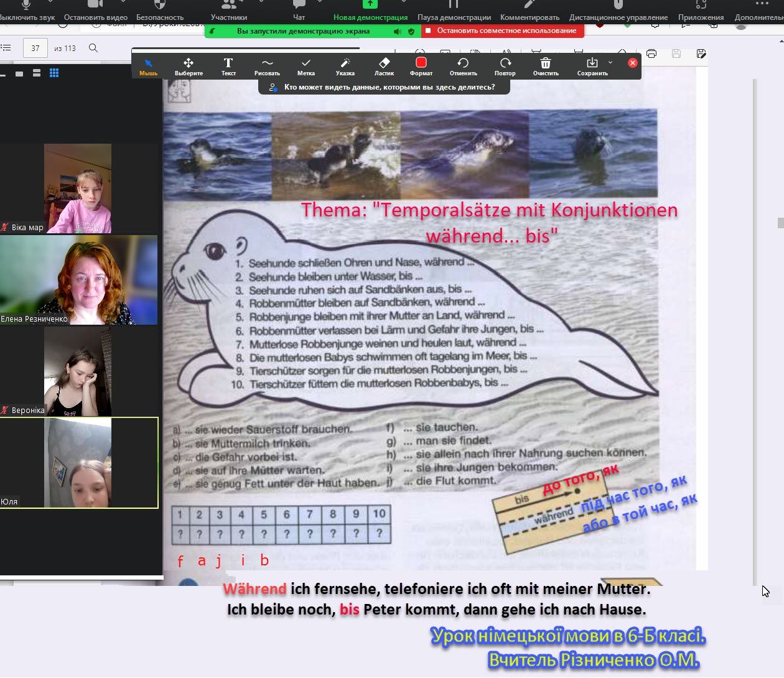Viewport: 784px width, 678px height.
Task: Click the page number field showing 37
Action: pyautogui.click(x=35, y=48)
